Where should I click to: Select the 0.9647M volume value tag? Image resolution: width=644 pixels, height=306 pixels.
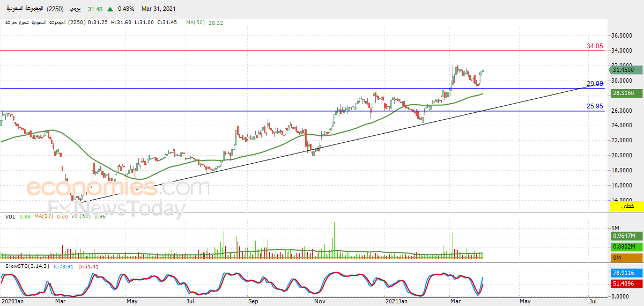click(624, 236)
